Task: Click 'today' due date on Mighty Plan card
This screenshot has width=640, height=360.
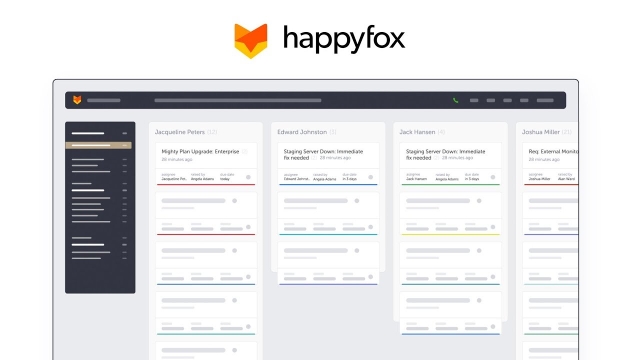Action: point(225,179)
